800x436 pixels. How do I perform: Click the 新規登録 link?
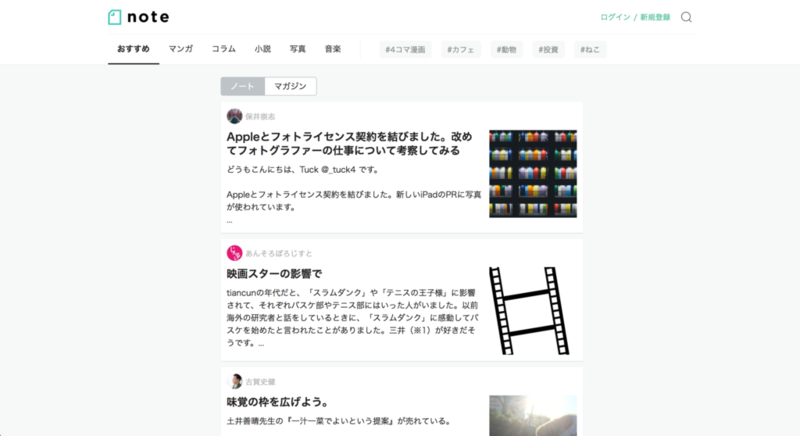coord(655,17)
